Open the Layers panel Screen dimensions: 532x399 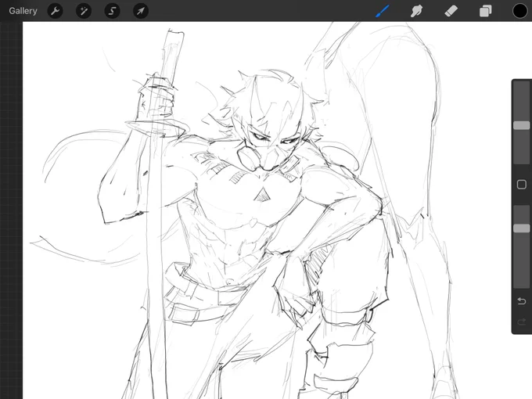pyautogui.click(x=486, y=11)
